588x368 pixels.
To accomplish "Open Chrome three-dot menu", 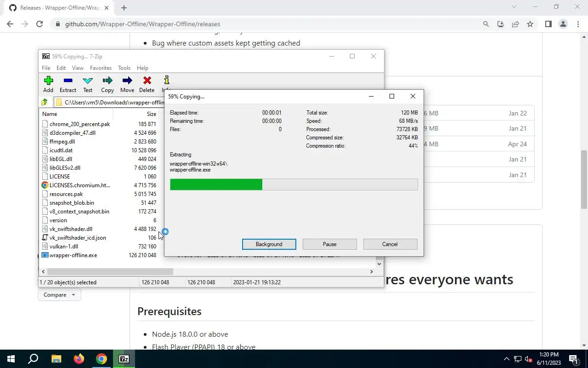I will coord(578,24).
